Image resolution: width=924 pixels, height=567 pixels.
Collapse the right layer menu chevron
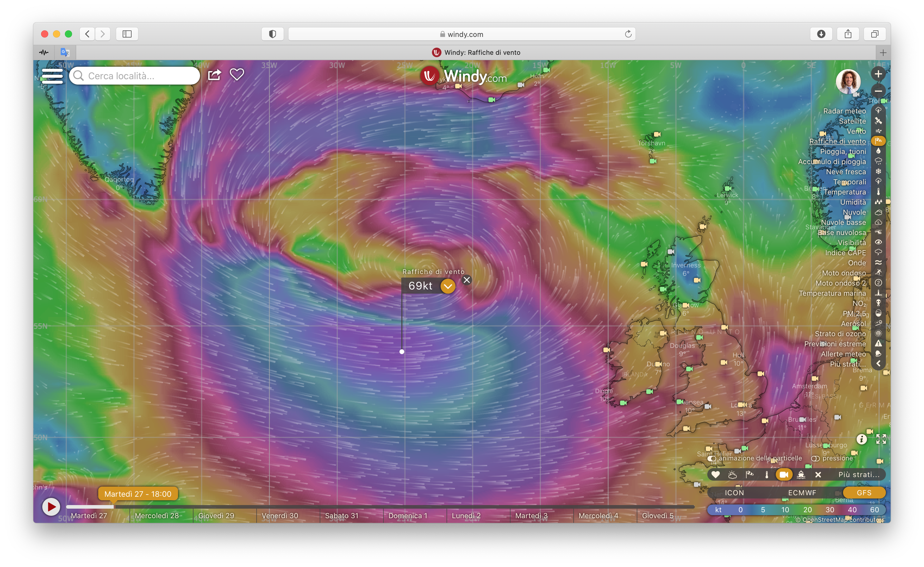click(878, 364)
